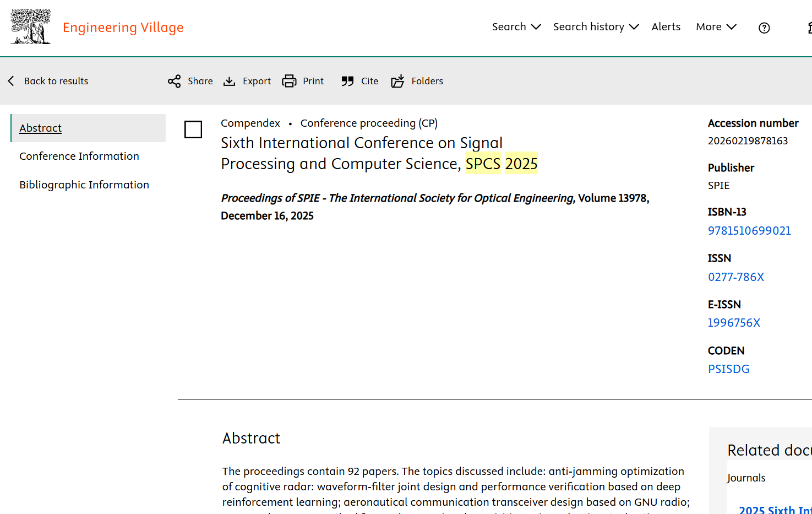The image size is (812, 514).
Task: Expand the Search history dropdown
Action: (x=596, y=27)
